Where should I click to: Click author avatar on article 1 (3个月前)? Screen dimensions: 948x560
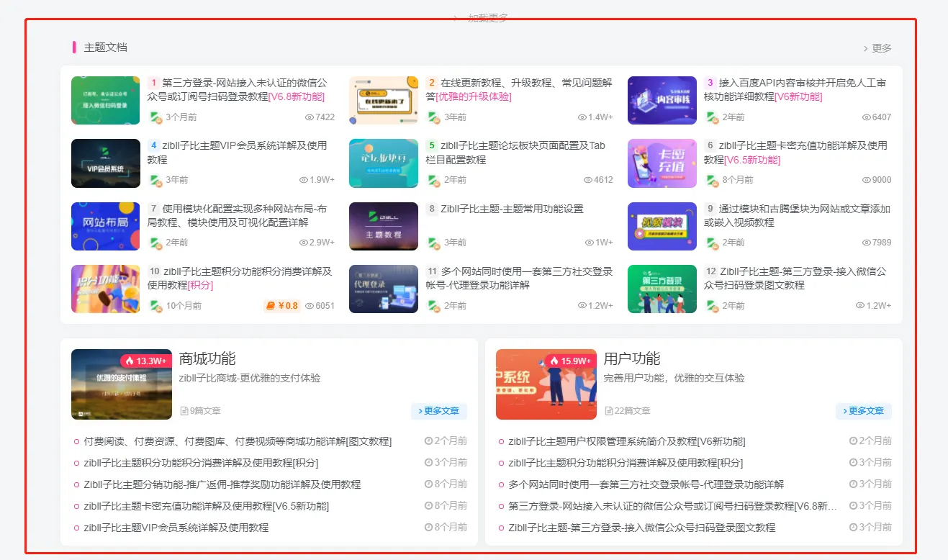(155, 117)
